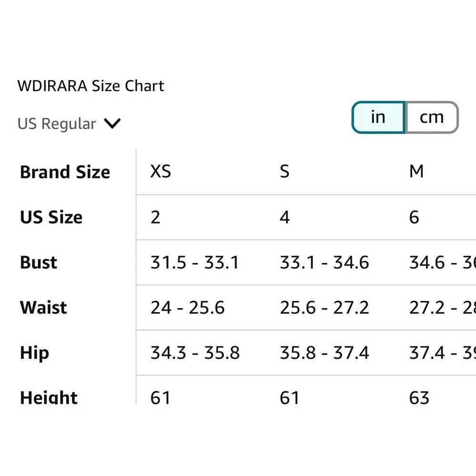Click the S waist value 25.6 - 27.2
This screenshot has width=476, height=476.
(x=324, y=307)
